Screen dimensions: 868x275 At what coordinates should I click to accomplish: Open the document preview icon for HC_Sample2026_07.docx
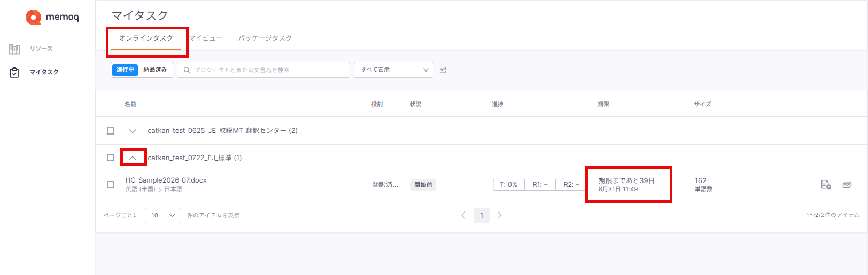click(x=826, y=185)
